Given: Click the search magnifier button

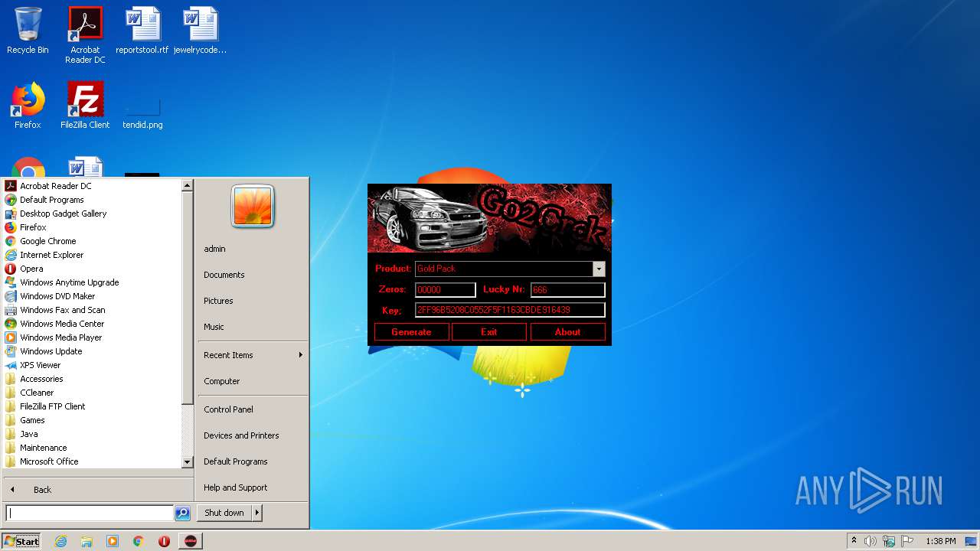Looking at the screenshot, I should point(182,514).
